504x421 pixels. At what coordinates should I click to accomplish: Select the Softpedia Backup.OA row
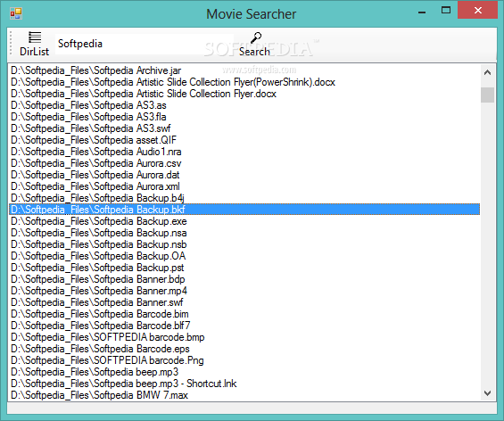pos(244,256)
